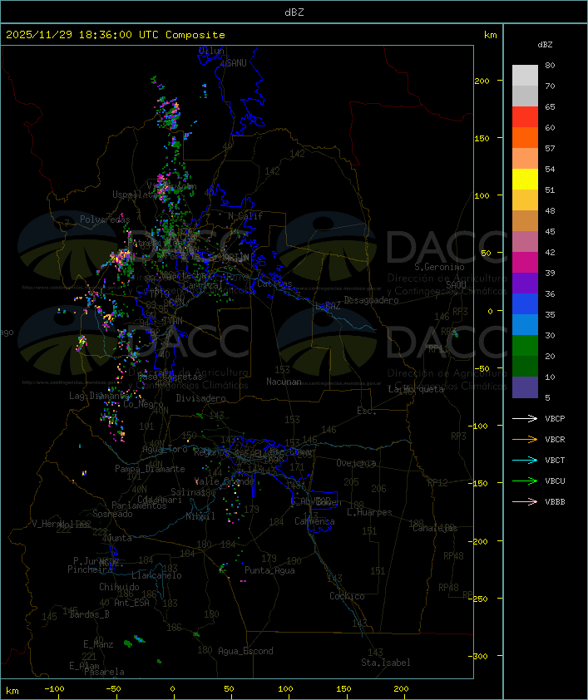Screen dimensions: 588x700
Task: Click the 5 value on dBZ scale
Action: click(547, 397)
